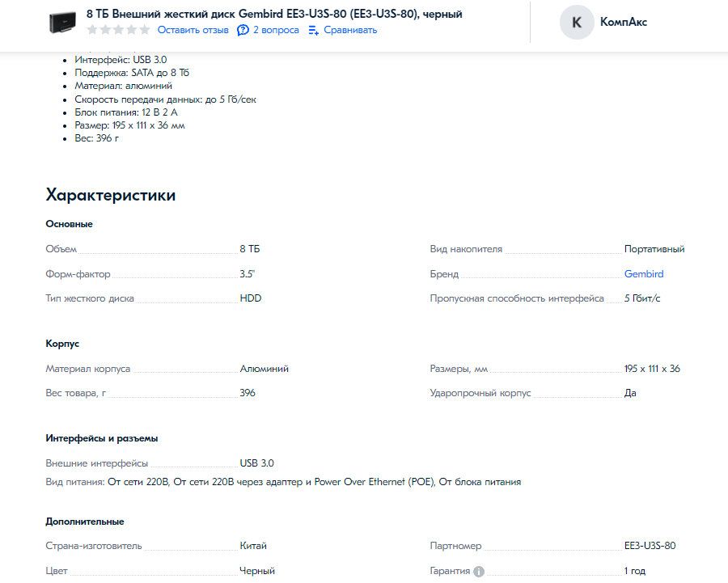Click the question bubble icon
Image resolution: width=728 pixels, height=583 pixels.
(243, 30)
